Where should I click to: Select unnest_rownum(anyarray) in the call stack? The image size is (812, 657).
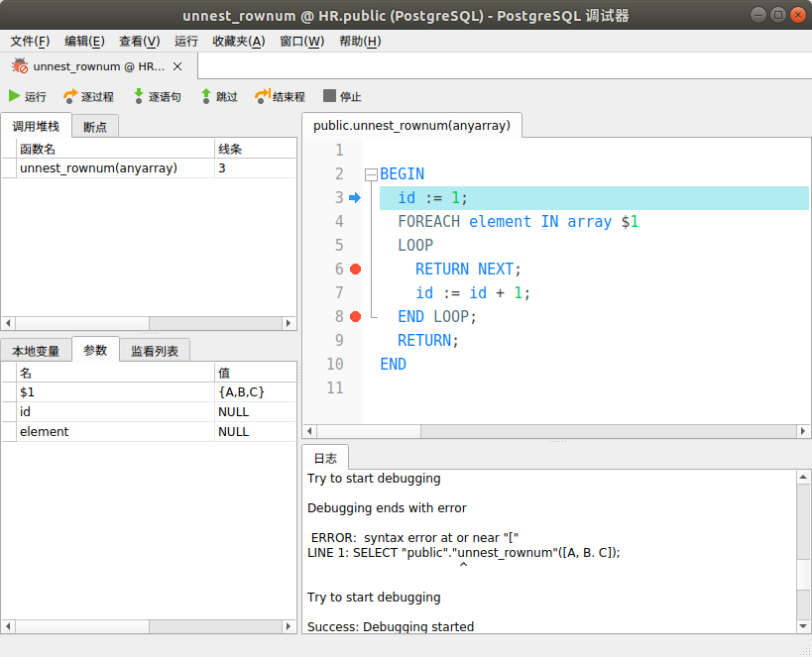point(99,167)
